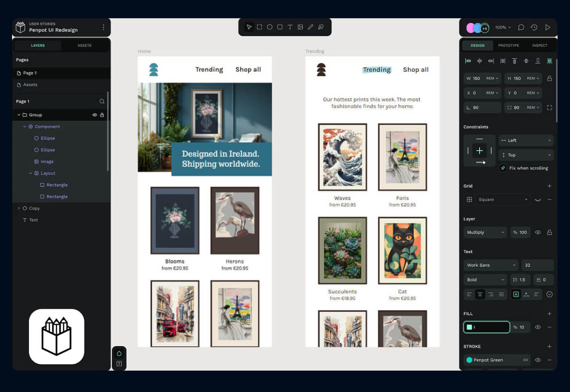
Task: Open the Multiply blend mode dropdown
Action: (x=485, y=232)
